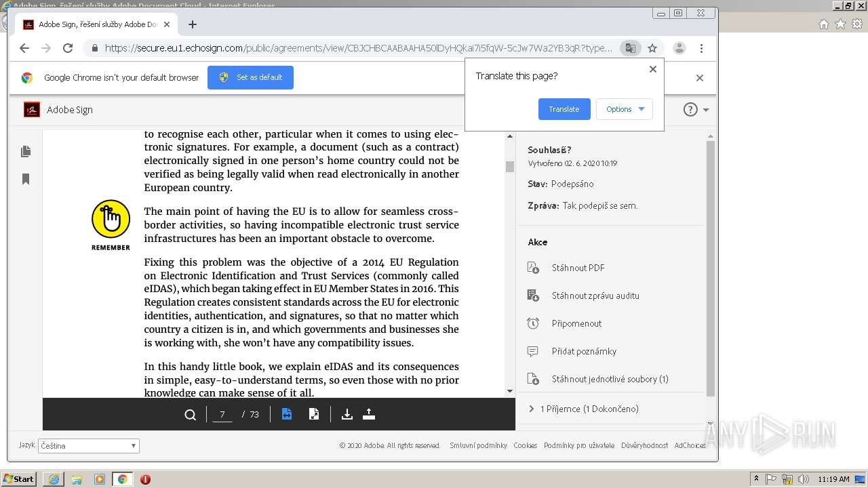Screen dimensions: 868x488
Task: Click the Translate button
Action: 564,109
